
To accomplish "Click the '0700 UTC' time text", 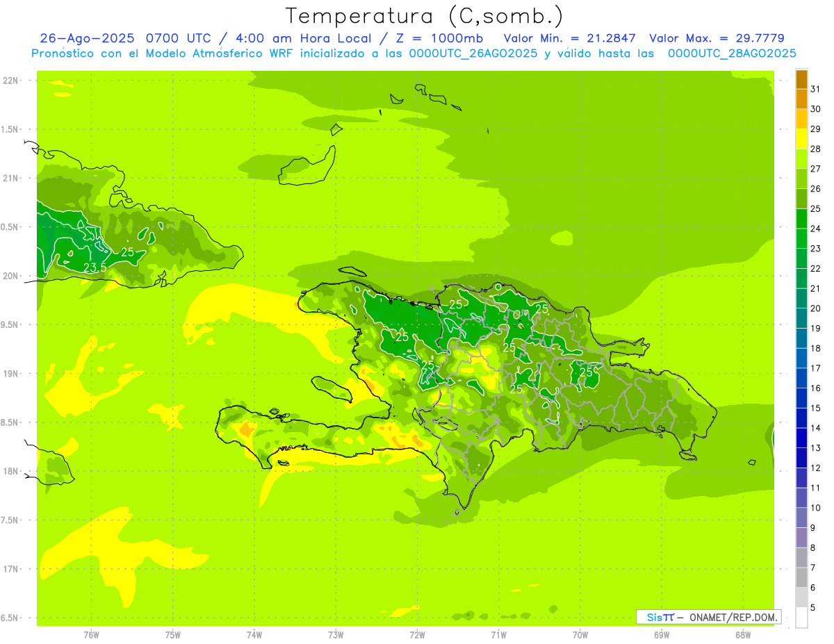I will (179, 38).
